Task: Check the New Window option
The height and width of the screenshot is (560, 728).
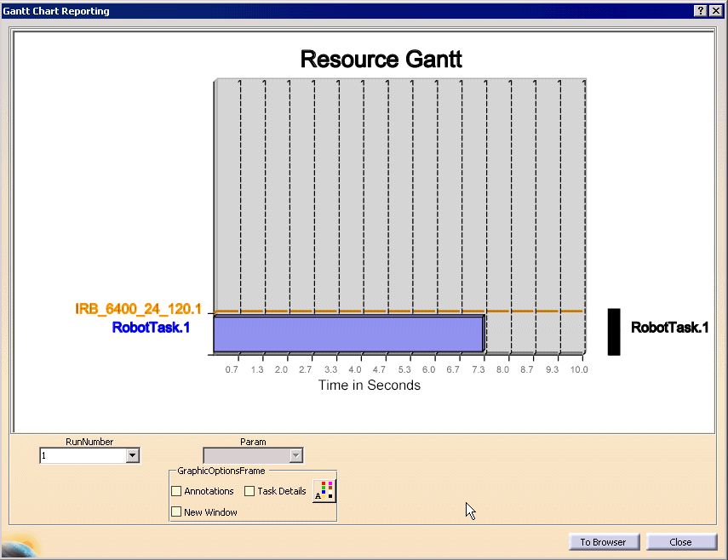Action: [176, 512]
